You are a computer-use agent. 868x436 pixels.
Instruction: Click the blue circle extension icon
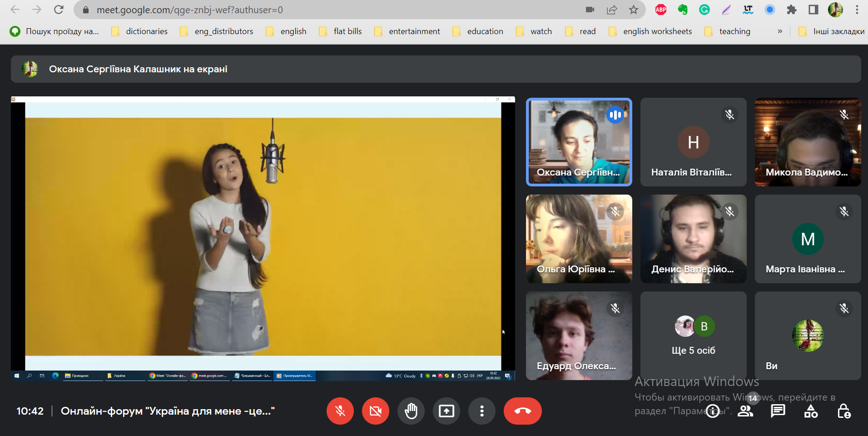point(770,10)
